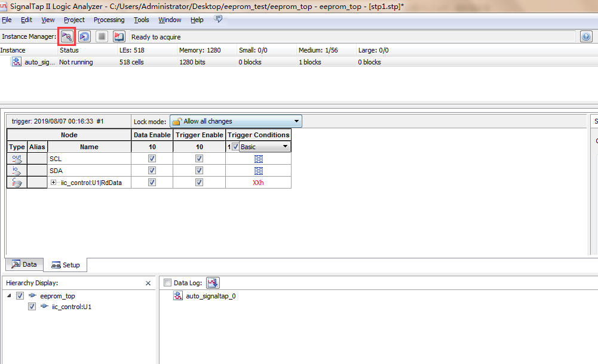Click the Alias cell of SCL row
This screenshot has height=364, width=598.
pos(37,159)
